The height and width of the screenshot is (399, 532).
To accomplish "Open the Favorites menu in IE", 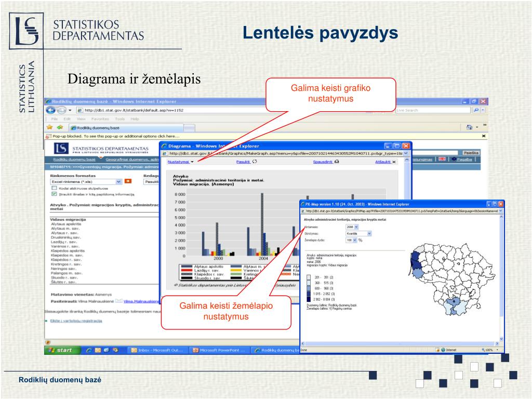I will tap(100, 119).
